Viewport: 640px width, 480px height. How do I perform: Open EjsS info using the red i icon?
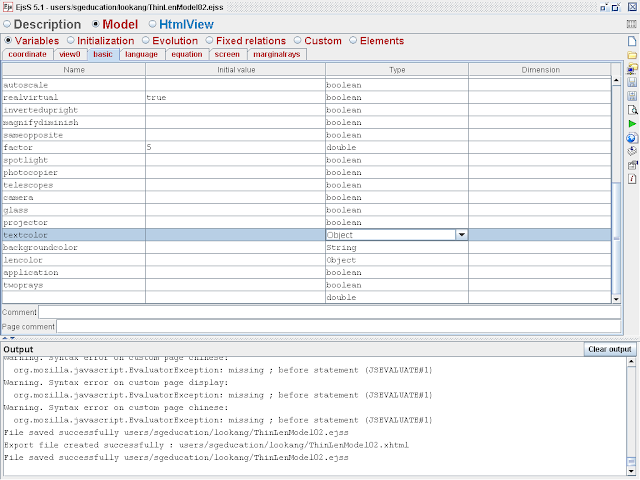tap(632, 179)
